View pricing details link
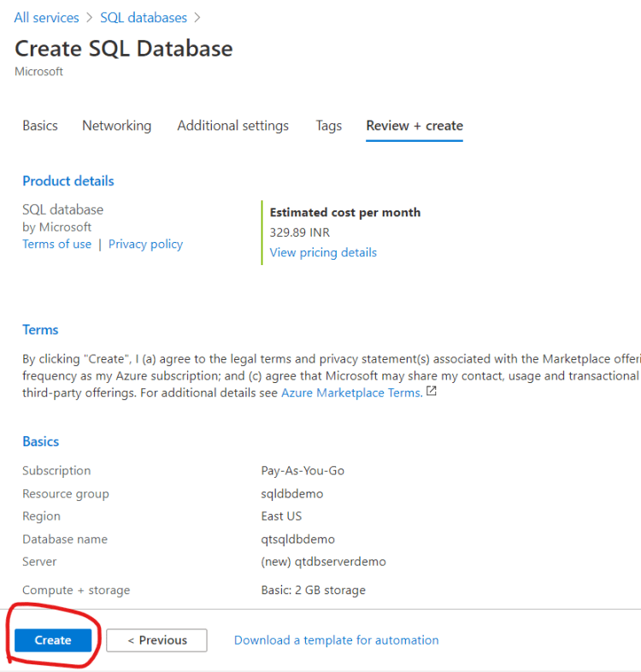 click(x=323, y=252)
